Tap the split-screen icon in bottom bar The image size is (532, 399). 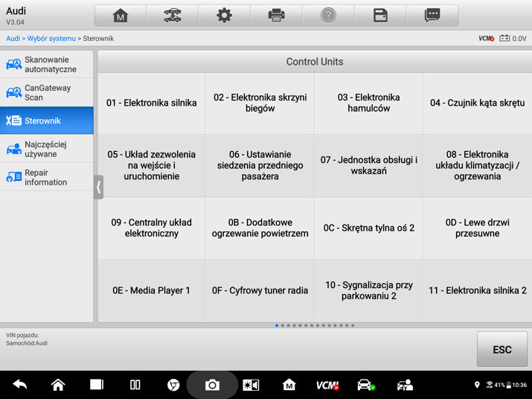135,385
